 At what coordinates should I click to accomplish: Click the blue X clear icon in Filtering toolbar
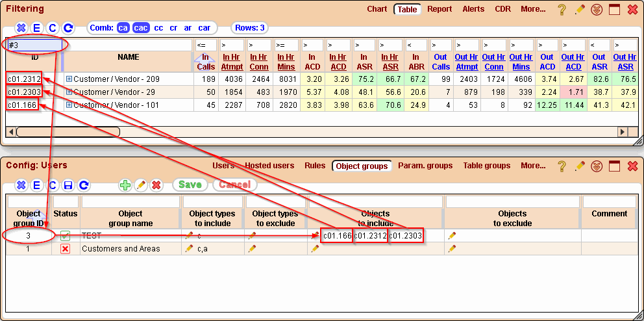pyautogui.click(x=21, y=28)
